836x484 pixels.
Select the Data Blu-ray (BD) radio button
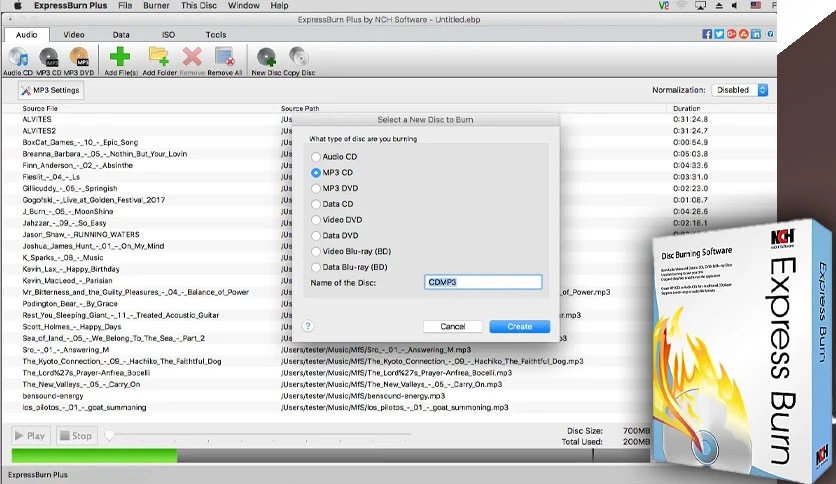[x=316, y=267]
